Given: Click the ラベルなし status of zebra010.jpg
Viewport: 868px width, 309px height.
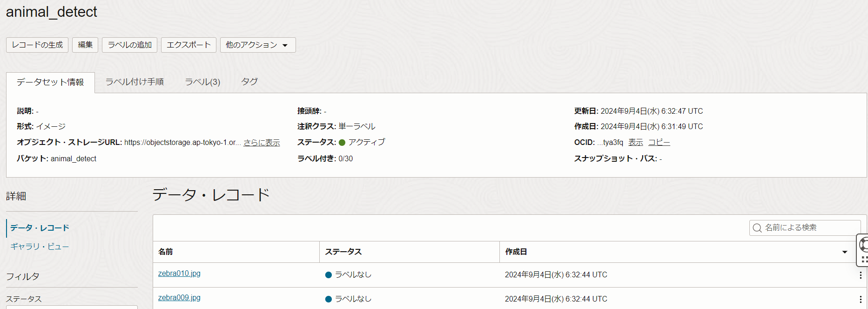Looking at the screenshot, I should click(353, 275).
